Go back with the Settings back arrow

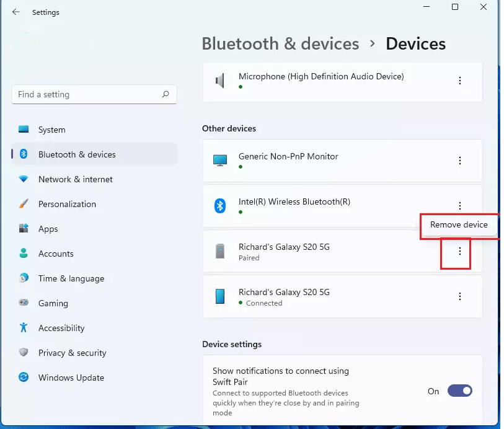coord(15,12)
